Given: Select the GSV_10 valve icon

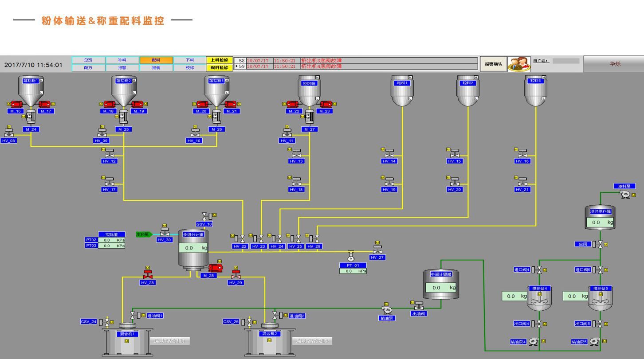Looking at the screenshot, I should pyautogui.click(x=205, y=216).
